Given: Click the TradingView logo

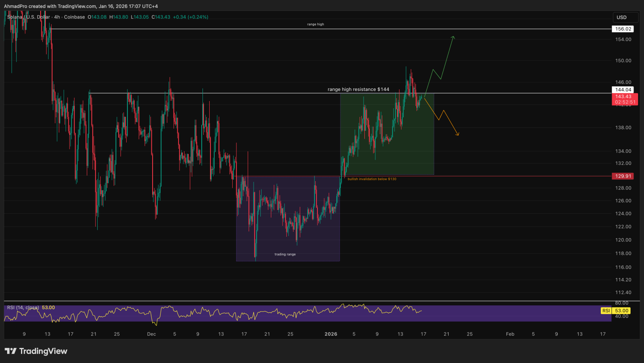Looking at the screenshot, I should tap(36, 351).
